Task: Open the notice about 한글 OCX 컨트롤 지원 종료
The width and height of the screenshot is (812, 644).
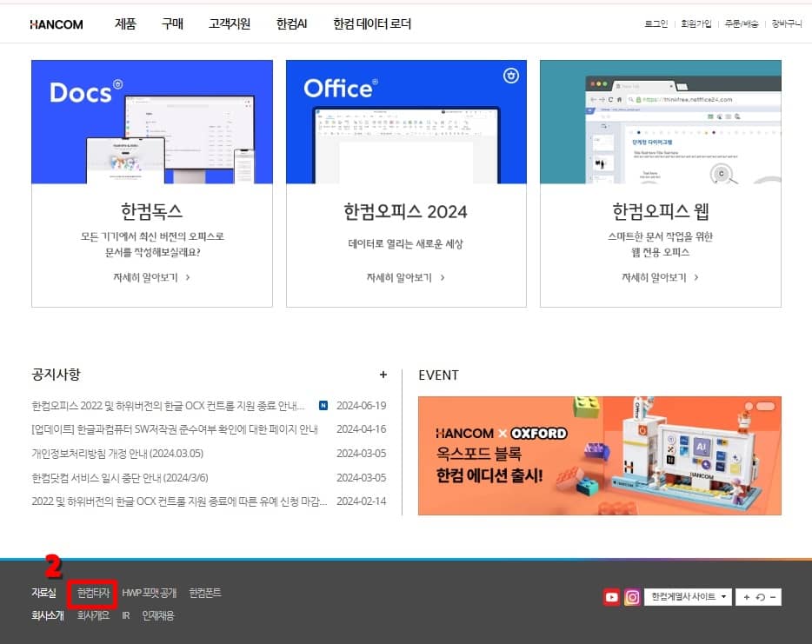Action: click(165, 405)
